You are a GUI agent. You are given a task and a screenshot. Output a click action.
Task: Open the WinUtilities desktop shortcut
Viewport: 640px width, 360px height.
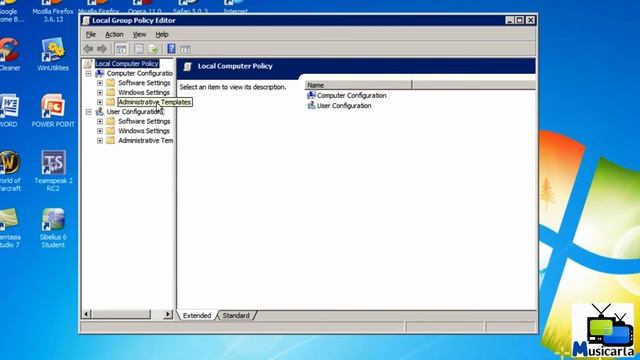click(53, 54)
